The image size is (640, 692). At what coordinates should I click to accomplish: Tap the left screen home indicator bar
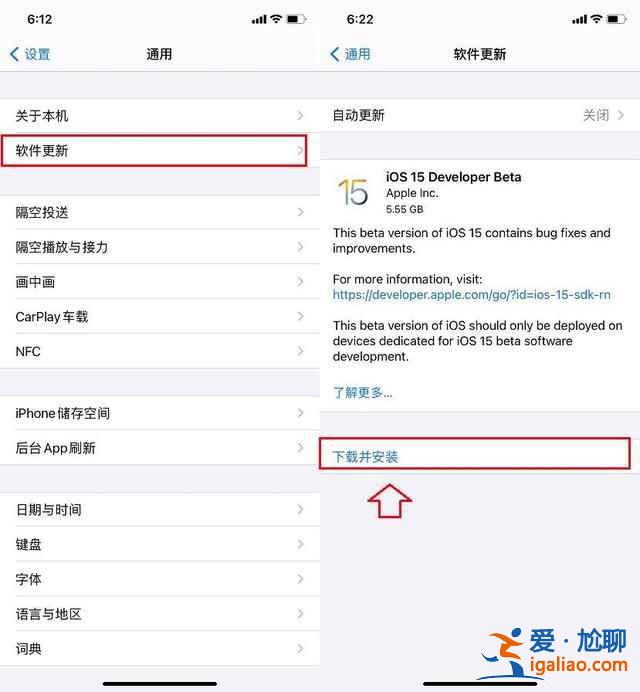tap(160, 684)
